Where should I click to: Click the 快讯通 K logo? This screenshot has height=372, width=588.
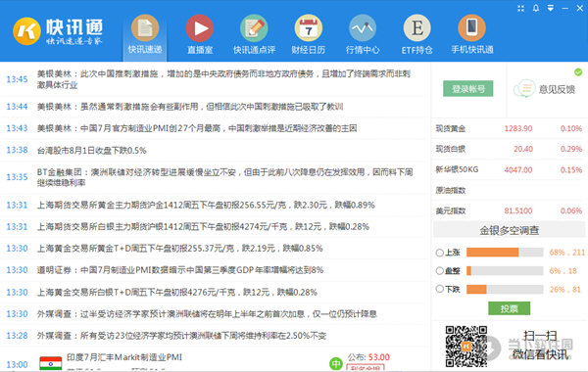26,31
